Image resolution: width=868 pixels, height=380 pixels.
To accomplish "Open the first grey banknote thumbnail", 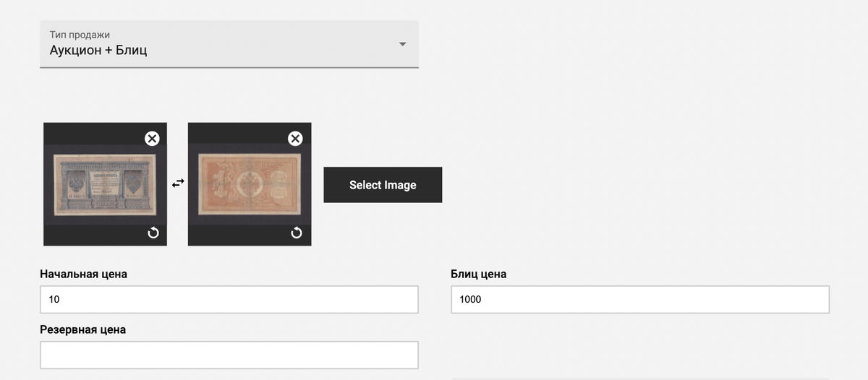I will coord(106,184).
